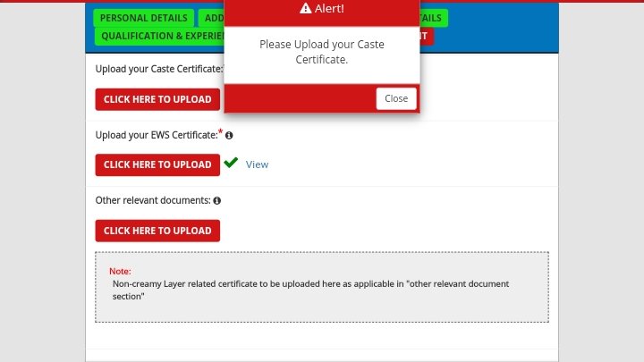Close the Caste Certificate alert dialog

(396, 98)
